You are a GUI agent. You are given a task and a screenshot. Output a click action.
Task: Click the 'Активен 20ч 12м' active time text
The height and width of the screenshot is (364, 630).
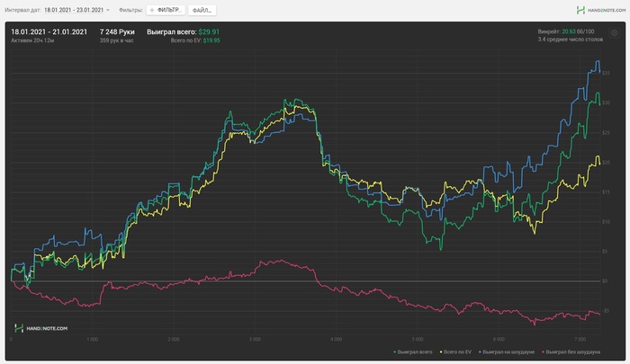point(32,40)
